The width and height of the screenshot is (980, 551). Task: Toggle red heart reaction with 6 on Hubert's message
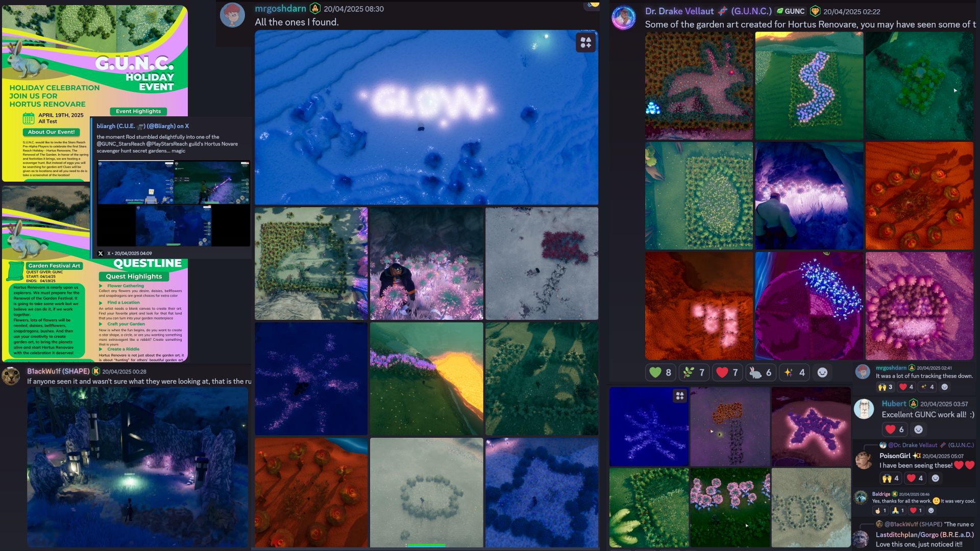895,430
